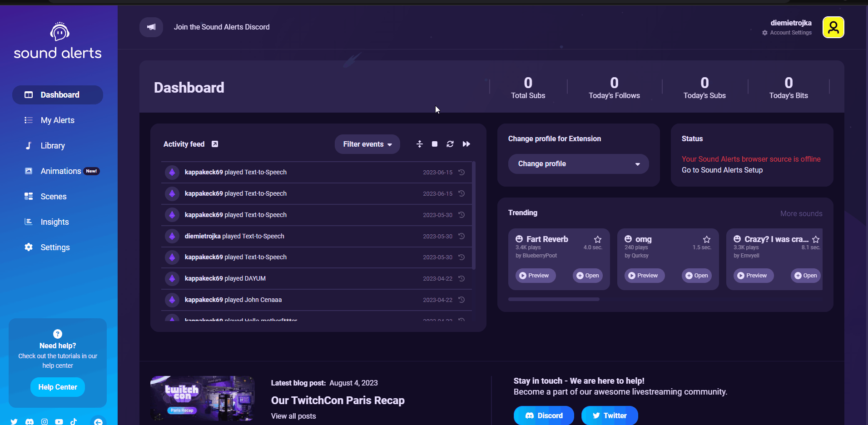Viewport: 868px width, 425px height.
Task: Click the diemietrojka username
Action: [x=791, y=23]
